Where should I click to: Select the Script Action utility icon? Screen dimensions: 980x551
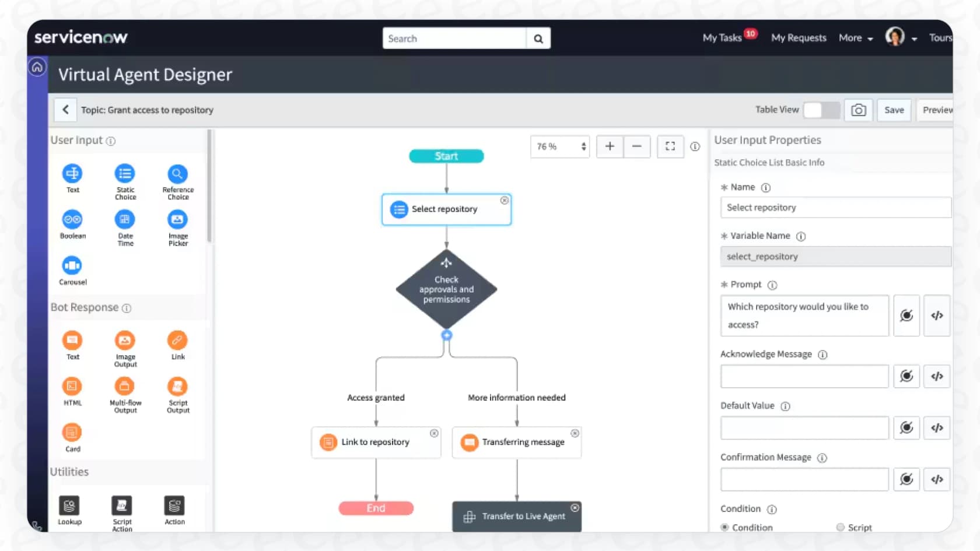pyautogui.click(x=122, y=506)
